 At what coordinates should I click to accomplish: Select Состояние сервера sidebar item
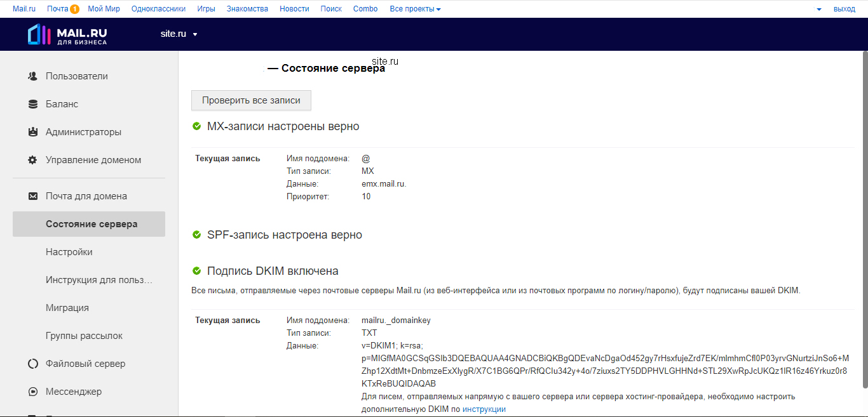point(89,224)
